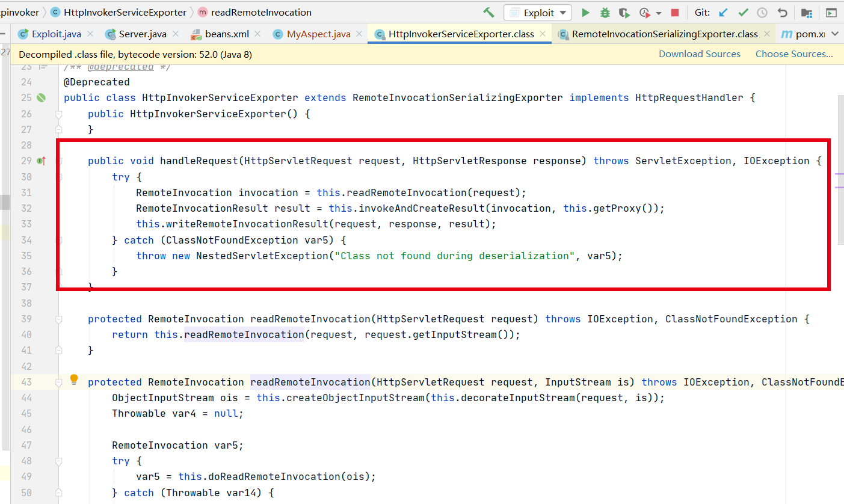The image size is (844, 504).
Task: Click the lower purple marker on the error stripe
Action: [839, 187]
